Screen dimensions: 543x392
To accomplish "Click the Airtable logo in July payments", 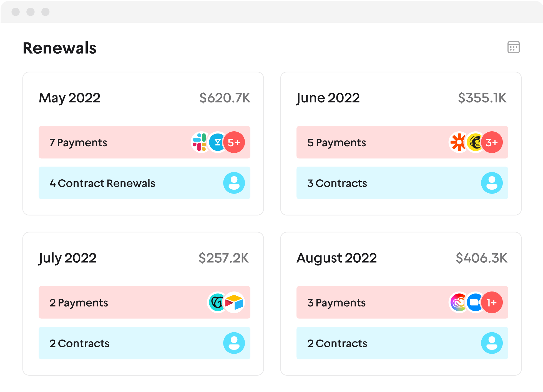I will point(234,302).
